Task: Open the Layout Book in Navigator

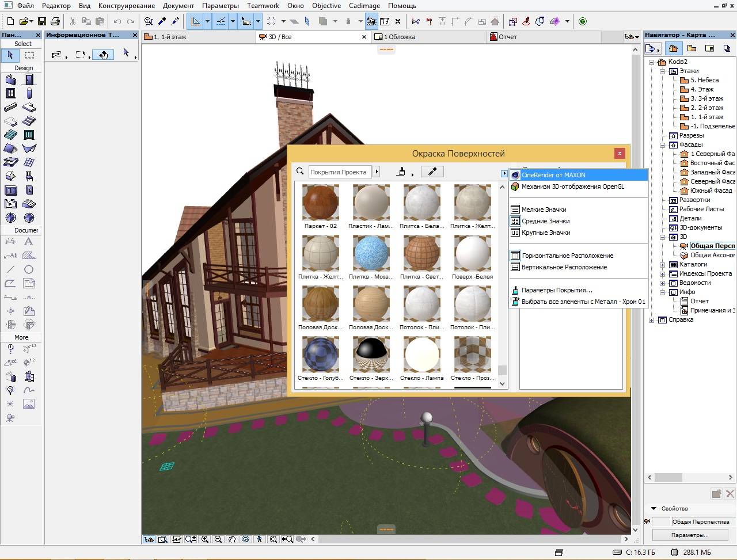Action: pos(709,48)
